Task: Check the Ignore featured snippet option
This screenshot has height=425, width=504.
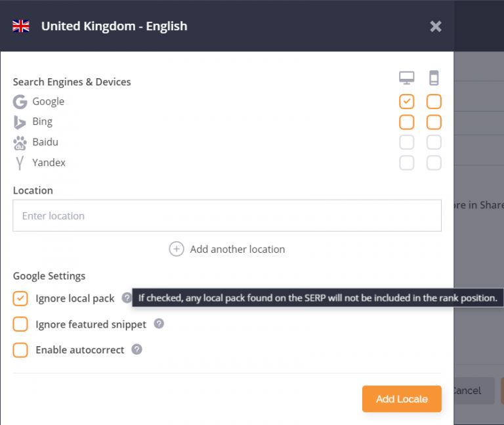Action: (x=20, y=324)
